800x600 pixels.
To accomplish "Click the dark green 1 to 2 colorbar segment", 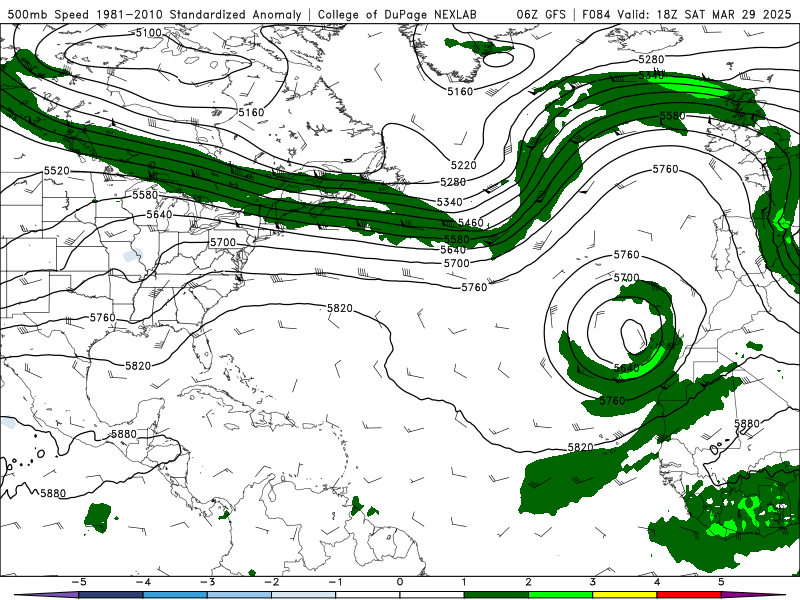I will point(496,595).
